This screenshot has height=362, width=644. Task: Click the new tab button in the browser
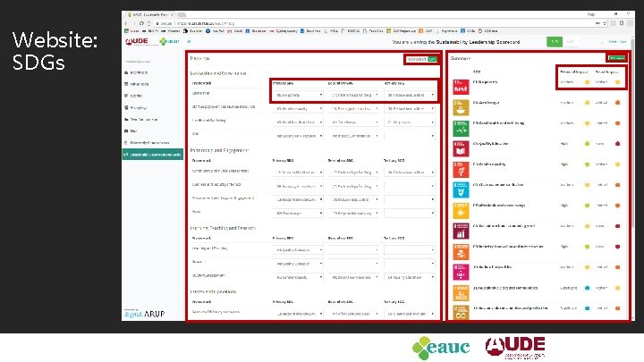182,15
